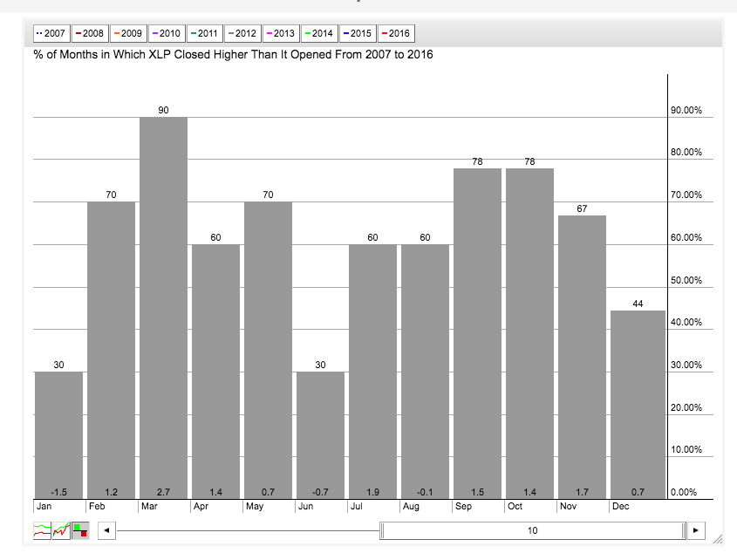Toggle the 2011 series in the legend
The height and width of the screenshot is (560, 737).
pos(205,33)
